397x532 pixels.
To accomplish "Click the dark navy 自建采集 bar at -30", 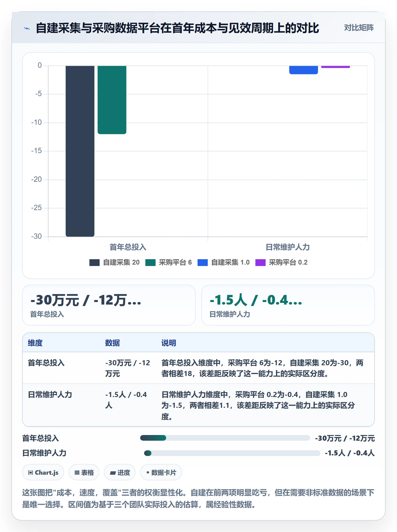I will 80,151.
